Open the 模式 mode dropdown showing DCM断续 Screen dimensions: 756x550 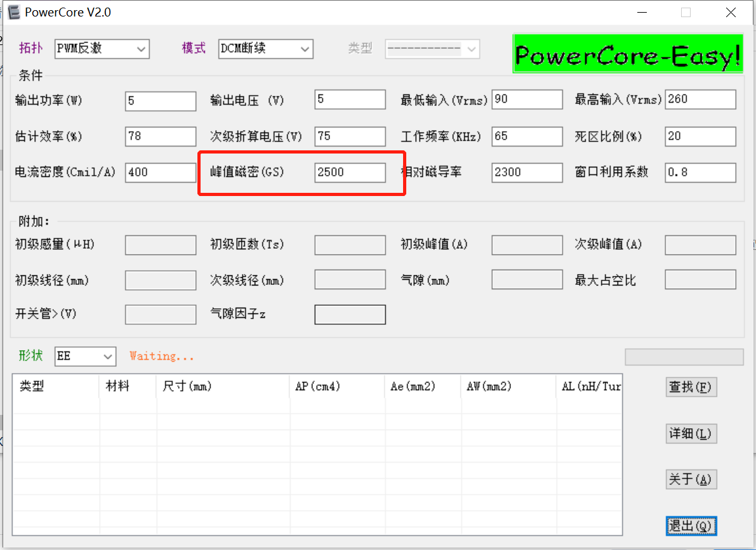pos(266,49)
